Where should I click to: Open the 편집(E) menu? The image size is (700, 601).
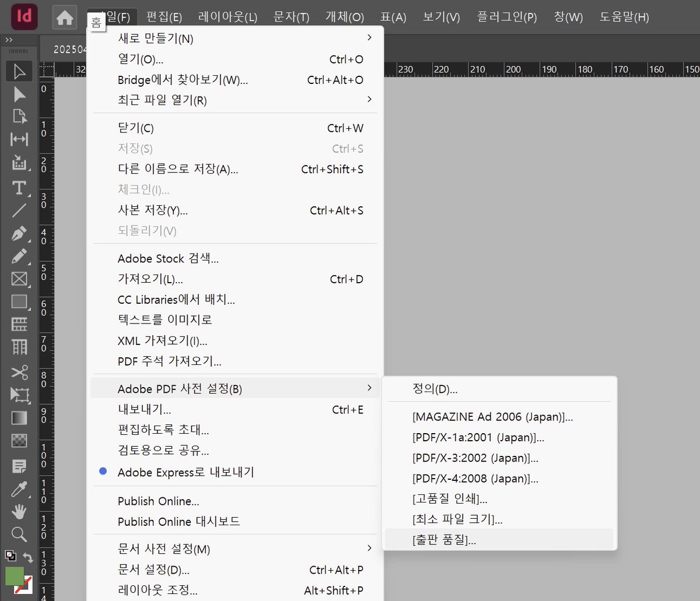(164, 17)
